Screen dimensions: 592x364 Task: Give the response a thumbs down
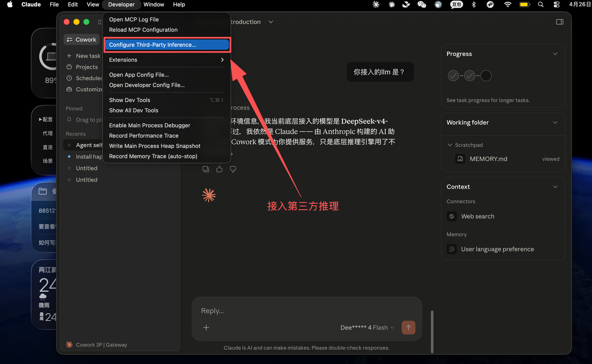[233, 169]
